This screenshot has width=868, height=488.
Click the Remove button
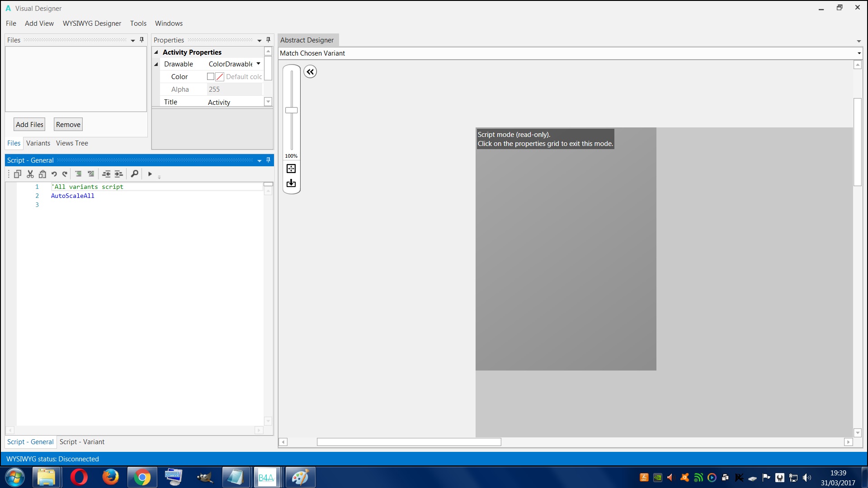68,124
